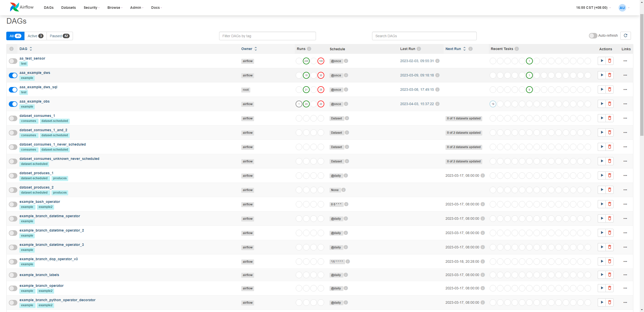
Task: Open the Datasets nav menu item
Action: [68, 8]
